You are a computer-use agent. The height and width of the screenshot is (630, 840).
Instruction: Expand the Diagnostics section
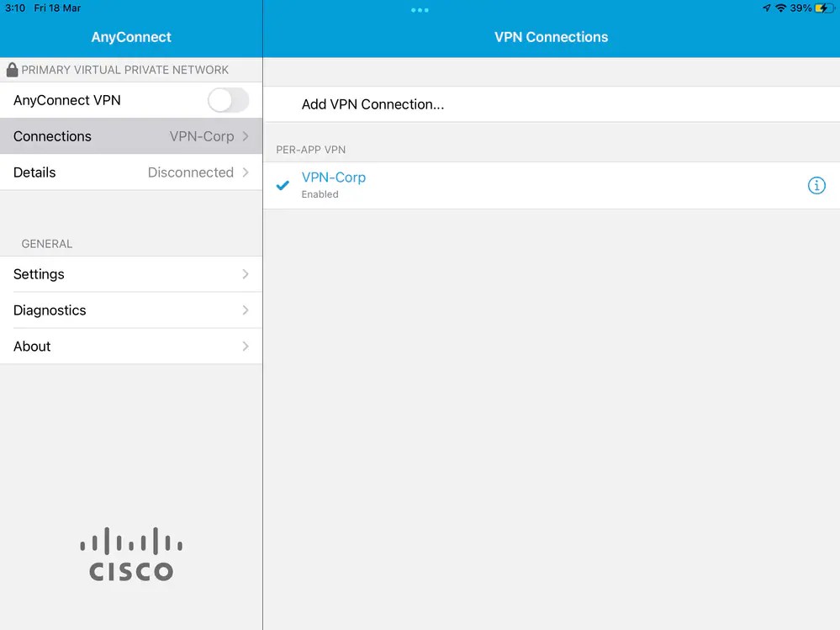[130, 310]
